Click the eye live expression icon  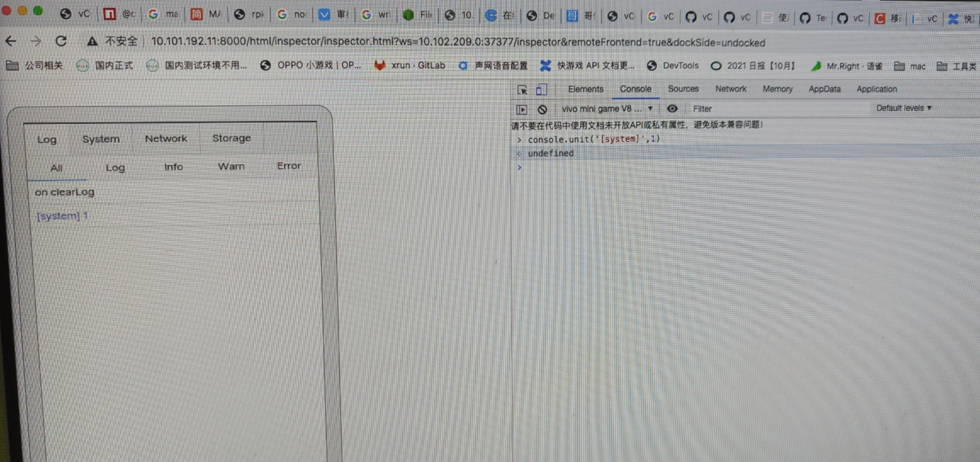672,109
